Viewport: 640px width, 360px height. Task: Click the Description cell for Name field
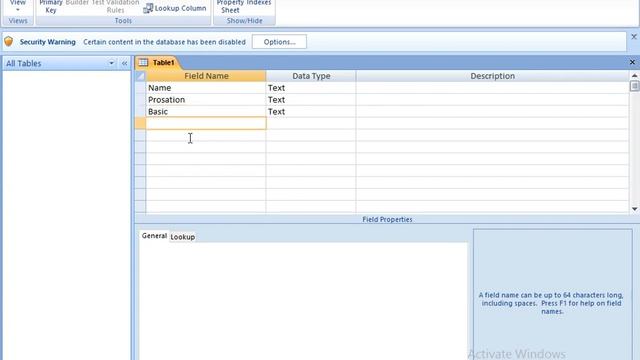pyautogui.click(x=492, y=88)
